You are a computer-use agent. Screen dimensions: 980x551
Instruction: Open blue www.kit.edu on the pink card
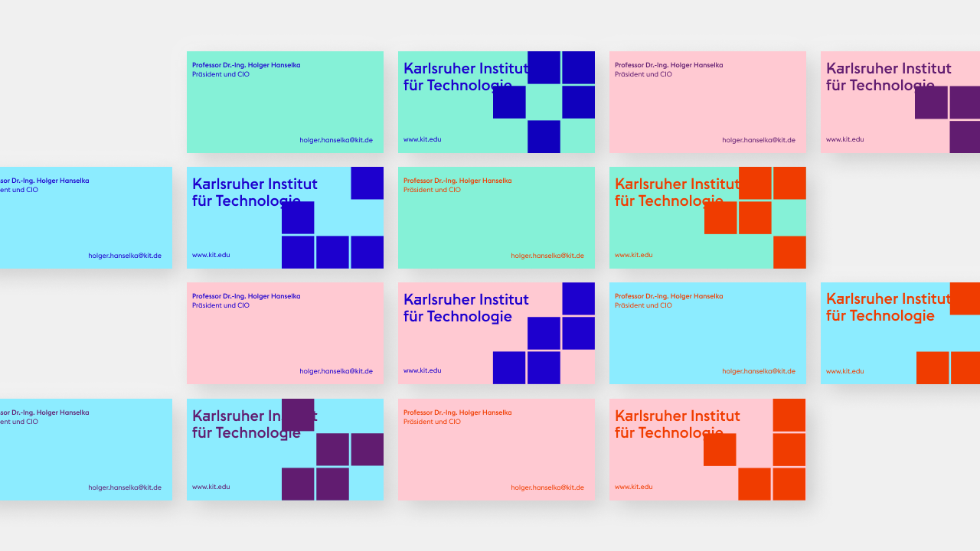coord(423,370)
